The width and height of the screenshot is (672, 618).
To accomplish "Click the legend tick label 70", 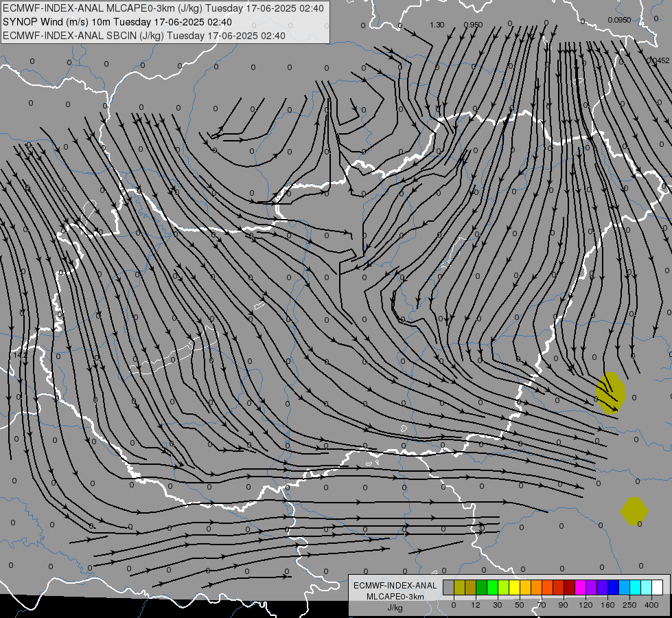I will pyautogui.click(x=542, y=605).
